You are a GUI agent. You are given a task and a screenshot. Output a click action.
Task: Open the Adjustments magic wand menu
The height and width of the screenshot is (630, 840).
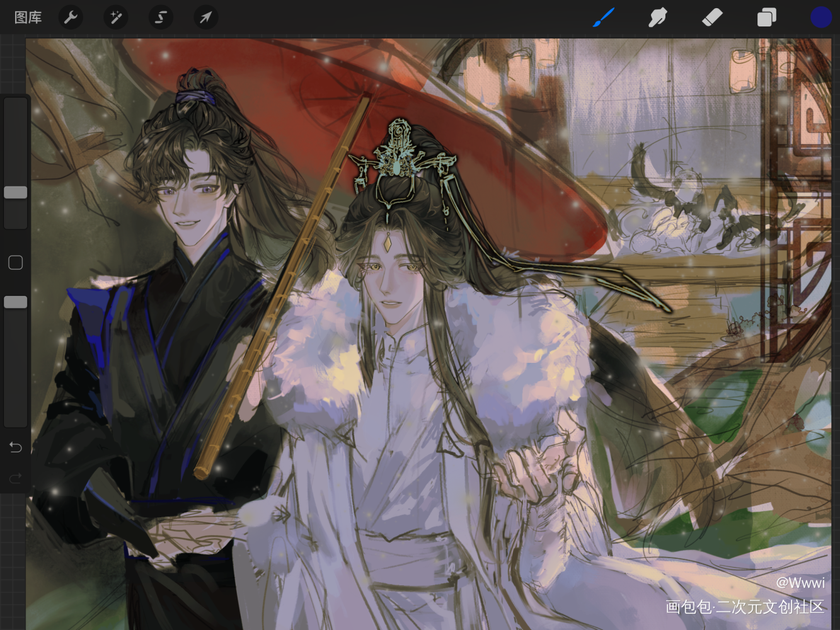[x=116, y=18]
